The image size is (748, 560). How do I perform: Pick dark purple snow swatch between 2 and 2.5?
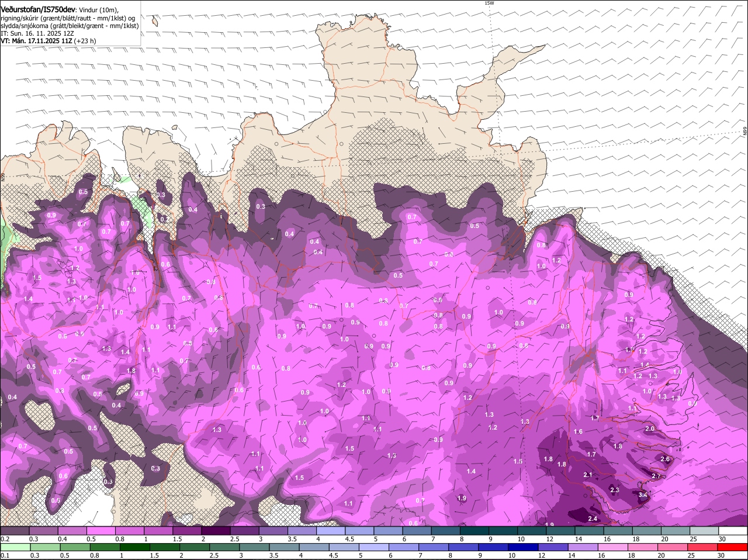216,531
